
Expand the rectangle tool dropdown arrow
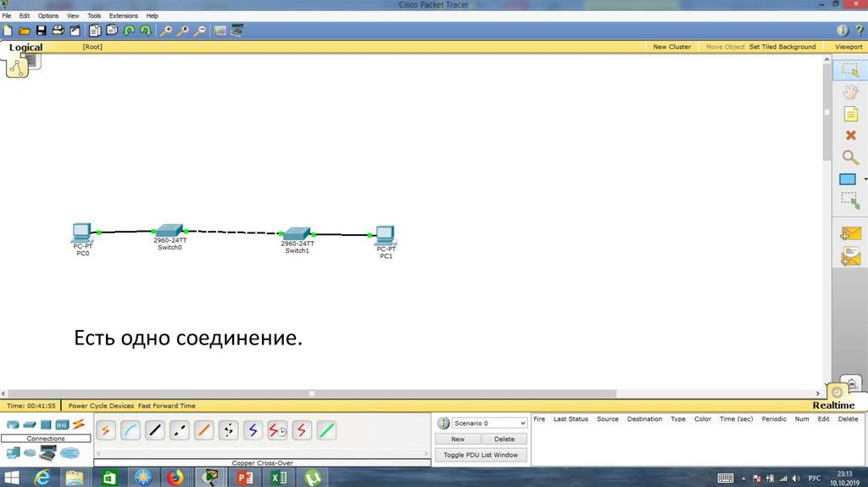(865, 179)
